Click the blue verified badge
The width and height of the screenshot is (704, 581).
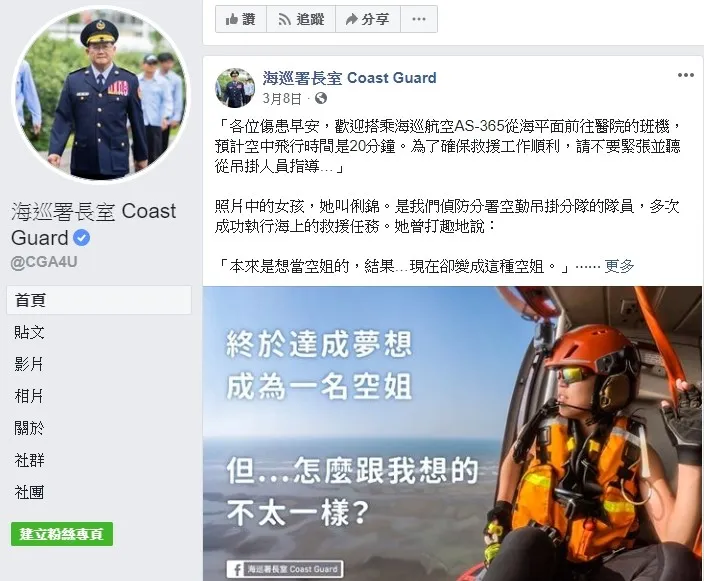pos(81,238)
